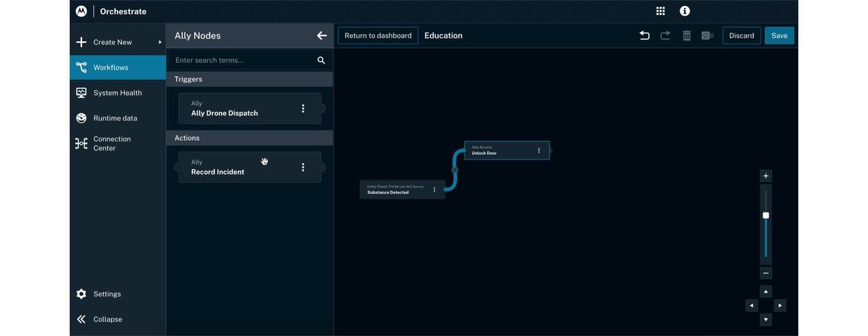Open the information icon
This screenshot has height=336, width=868.
coord(685,11)
